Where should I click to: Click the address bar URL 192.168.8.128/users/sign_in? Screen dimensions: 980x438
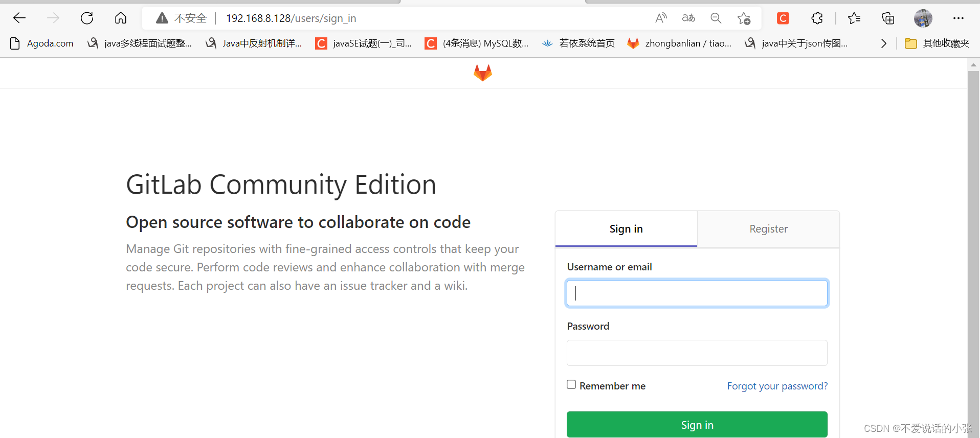click(x=291, y=18)
